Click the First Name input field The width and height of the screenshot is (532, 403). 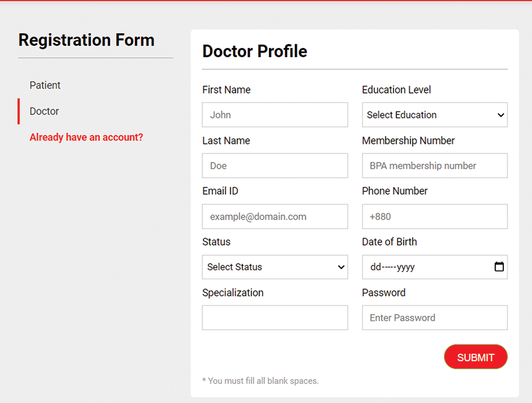point(275,115)
